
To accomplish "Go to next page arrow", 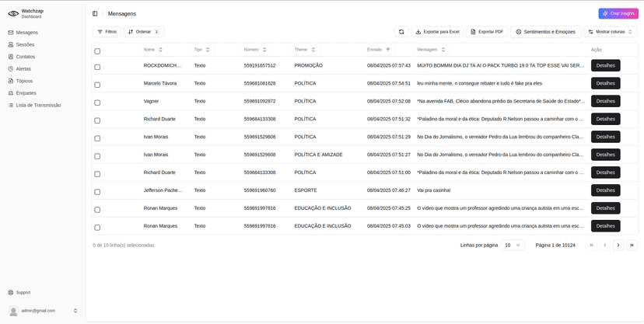I will click(618, 245).
